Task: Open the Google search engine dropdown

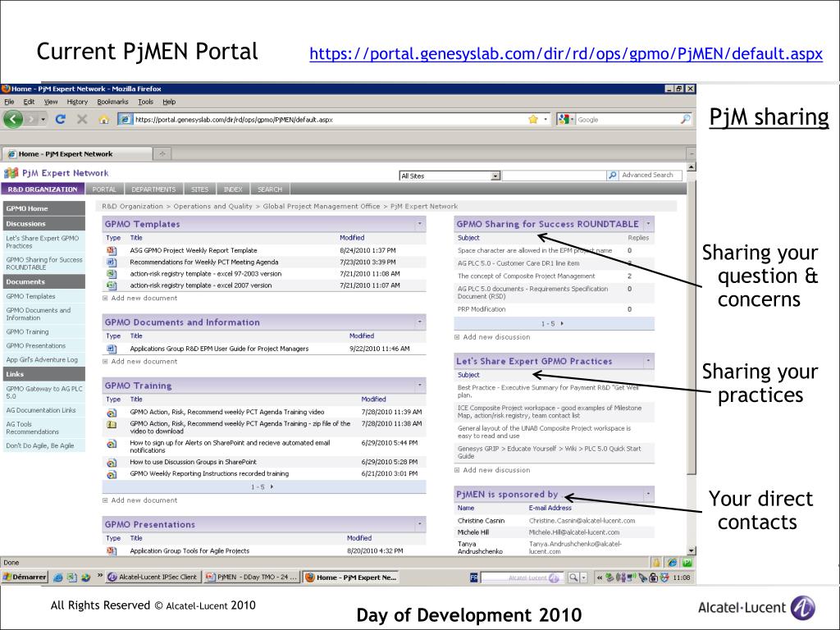Action: click(x=572, y=120)
